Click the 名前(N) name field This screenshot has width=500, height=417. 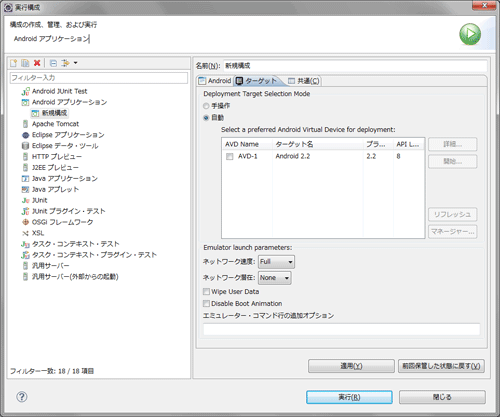tap(355, 66)
